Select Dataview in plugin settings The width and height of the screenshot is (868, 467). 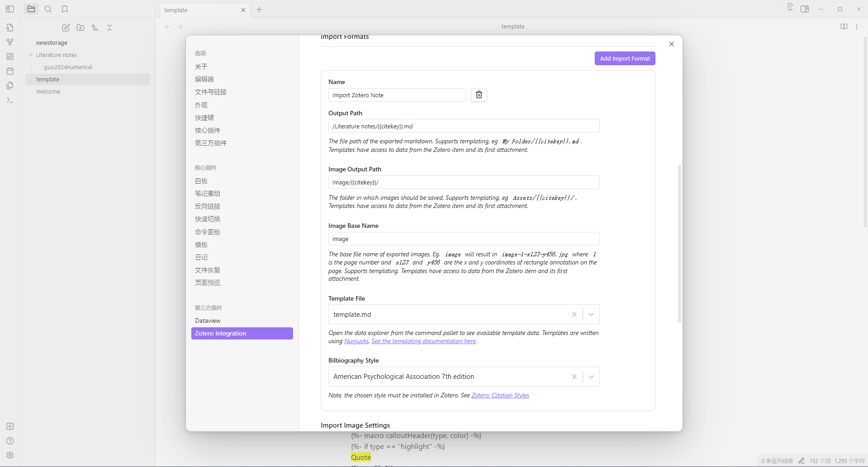click(x=208, y=321)
